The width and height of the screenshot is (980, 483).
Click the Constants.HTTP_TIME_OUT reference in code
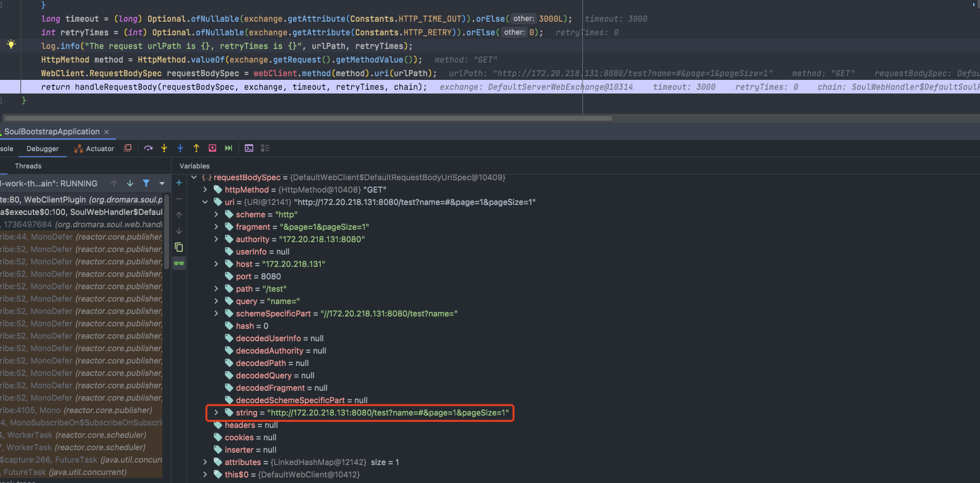406,19
